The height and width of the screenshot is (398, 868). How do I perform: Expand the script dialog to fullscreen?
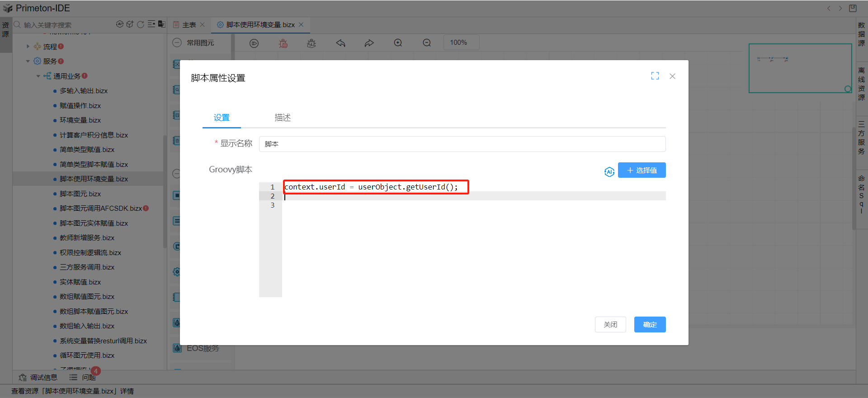655,76
